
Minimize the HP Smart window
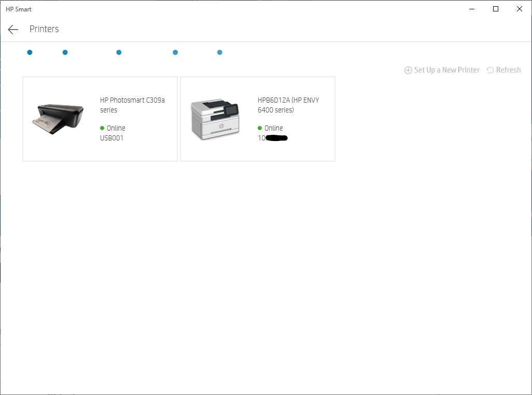tap(472, 9)
